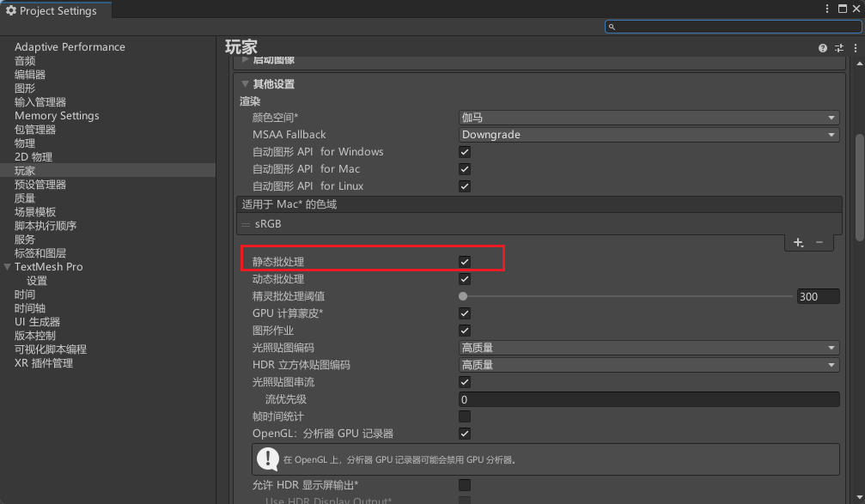Viewport: 865px width, 504px height.
Task: Toggle the 动态批处理 checkbox
Action: click(x=465, y=279)
